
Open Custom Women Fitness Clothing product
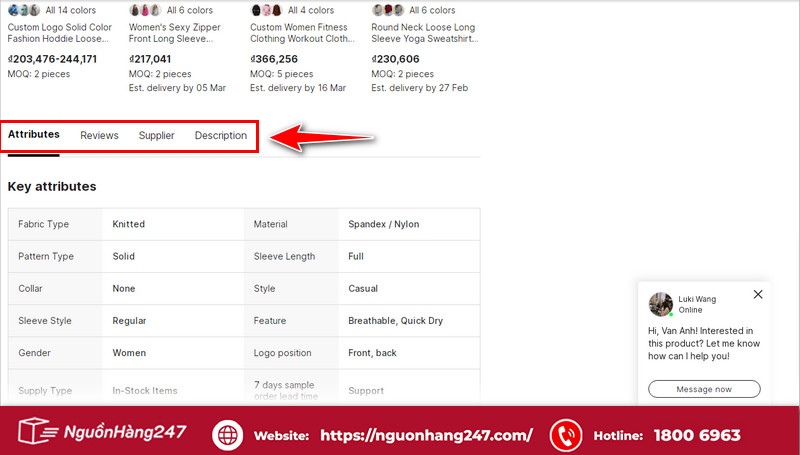coord(302,33)
